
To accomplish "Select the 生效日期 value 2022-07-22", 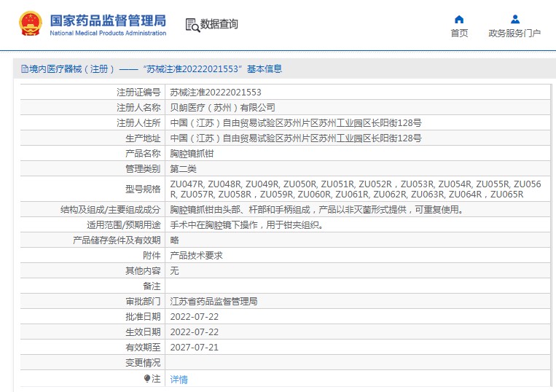I will [195, 332].
